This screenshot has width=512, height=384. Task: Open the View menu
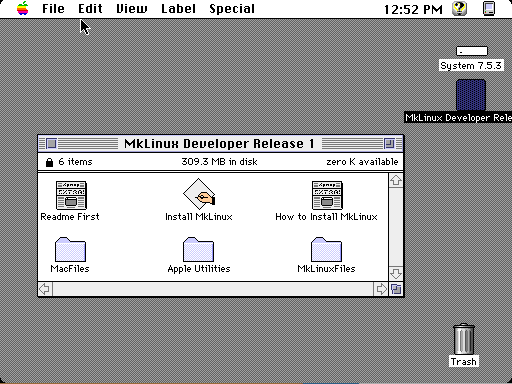(132, 9)
